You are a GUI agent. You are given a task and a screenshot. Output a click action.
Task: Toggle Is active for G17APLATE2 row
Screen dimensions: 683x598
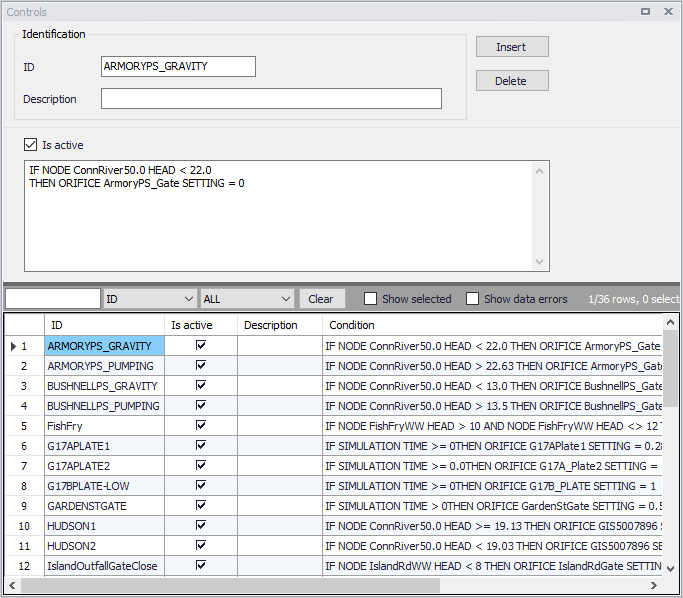[x=201, y=466]
